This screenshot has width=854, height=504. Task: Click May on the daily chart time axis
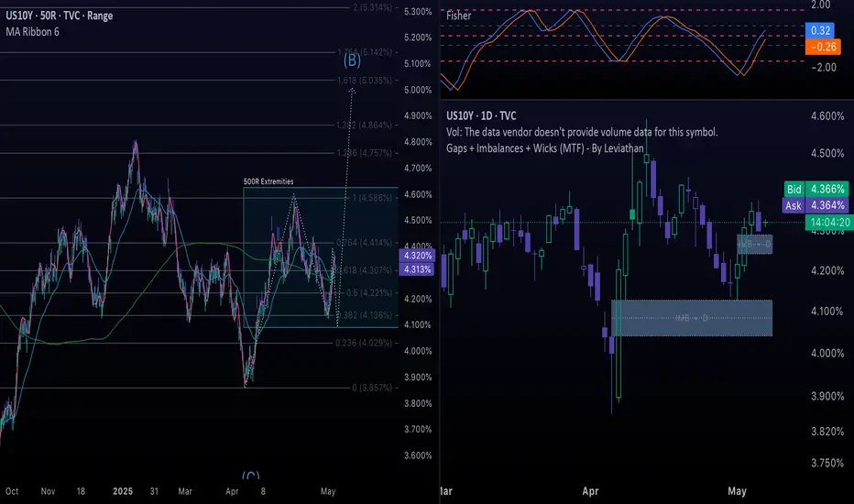737,491
